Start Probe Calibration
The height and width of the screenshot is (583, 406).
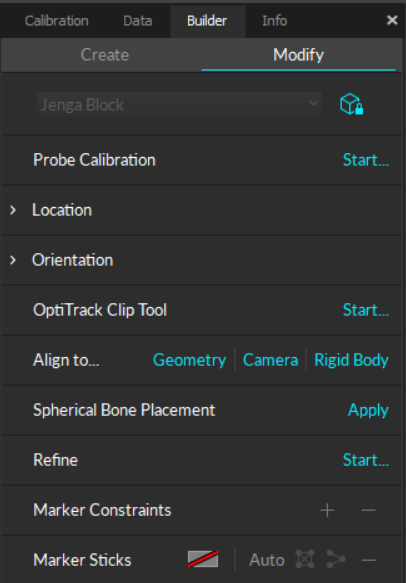tap(365, 160)
